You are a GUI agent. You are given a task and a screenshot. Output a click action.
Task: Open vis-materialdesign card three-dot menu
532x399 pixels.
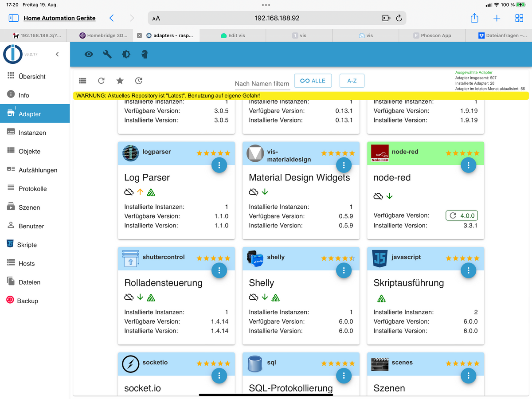(344, 165)
